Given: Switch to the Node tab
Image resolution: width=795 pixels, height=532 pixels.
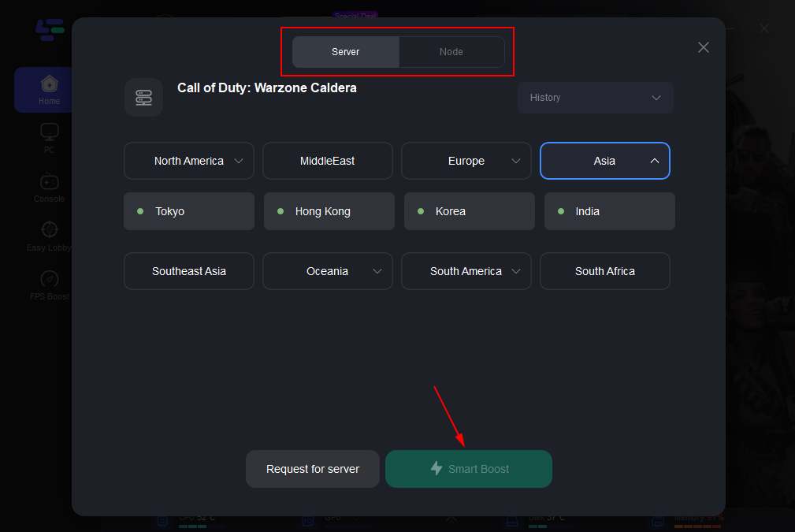Looking at the screenshot, I should tap(451, 52).
